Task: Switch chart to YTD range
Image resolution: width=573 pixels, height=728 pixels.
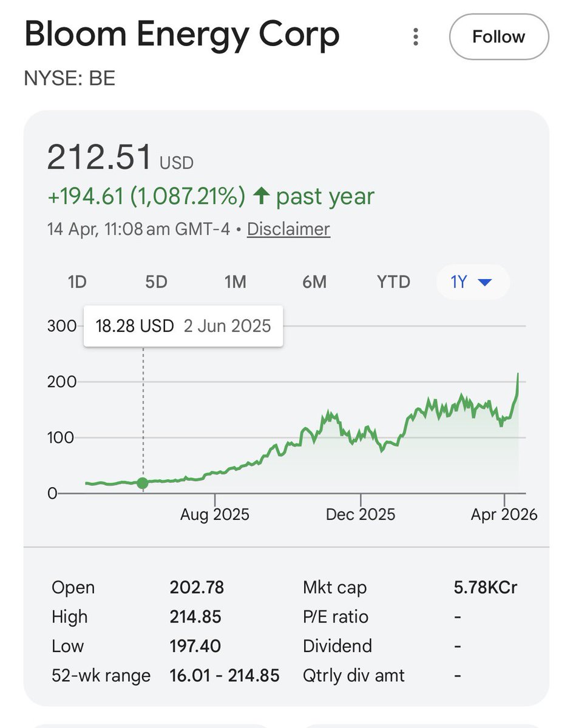Action: point(393,282)
